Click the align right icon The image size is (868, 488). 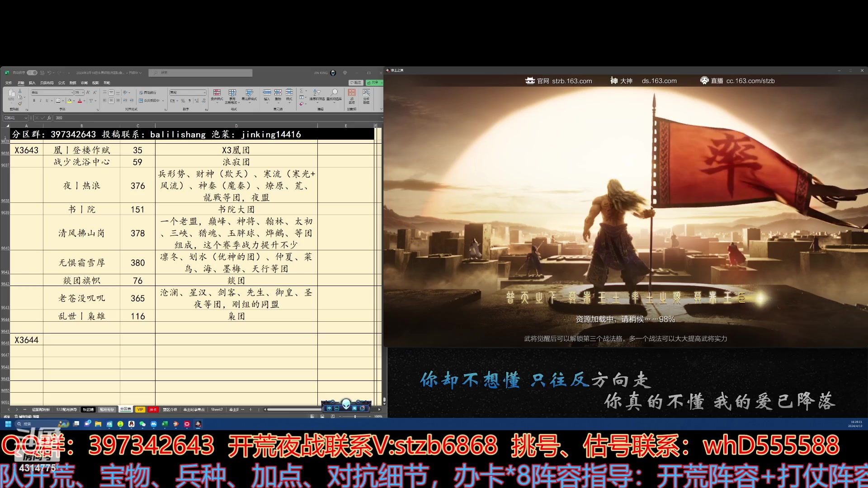[118, 100]
